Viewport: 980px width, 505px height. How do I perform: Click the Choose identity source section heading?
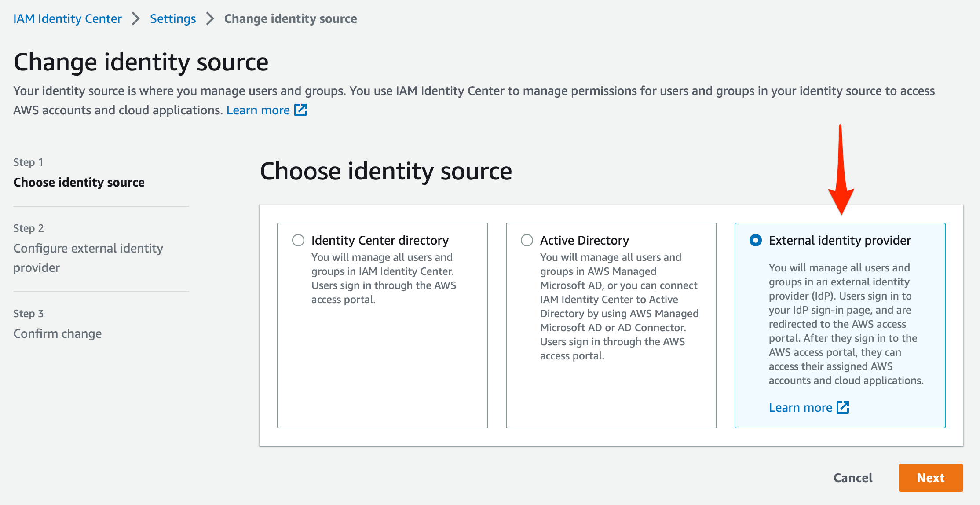tap(386, 171)
